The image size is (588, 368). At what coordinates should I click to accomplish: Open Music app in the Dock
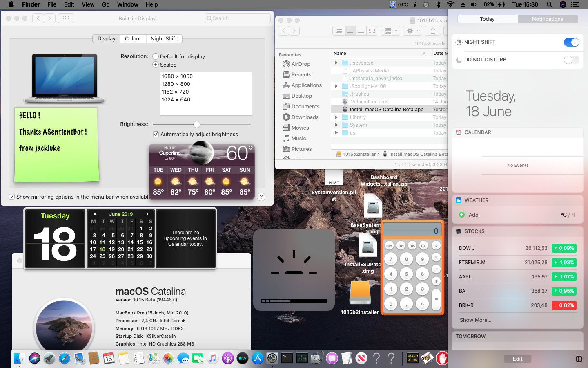tap(213, 359)
